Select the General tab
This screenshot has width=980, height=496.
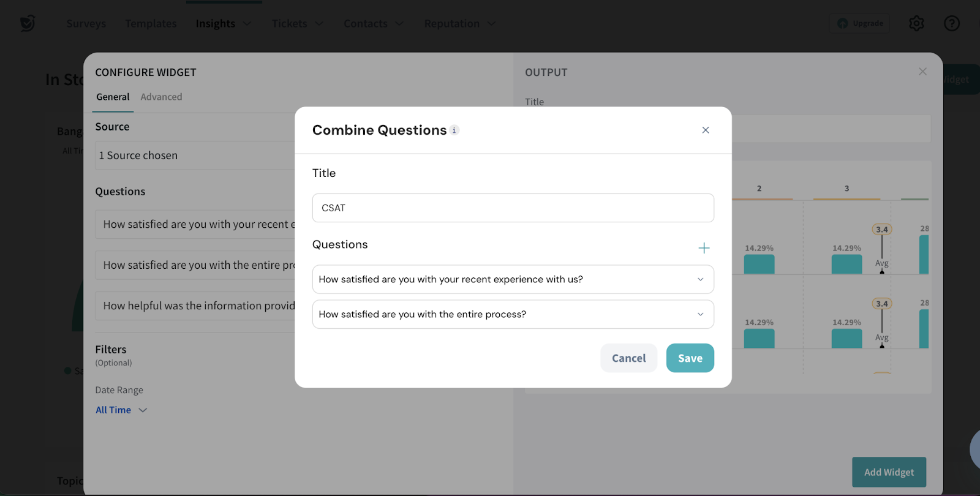pos(113,97)
